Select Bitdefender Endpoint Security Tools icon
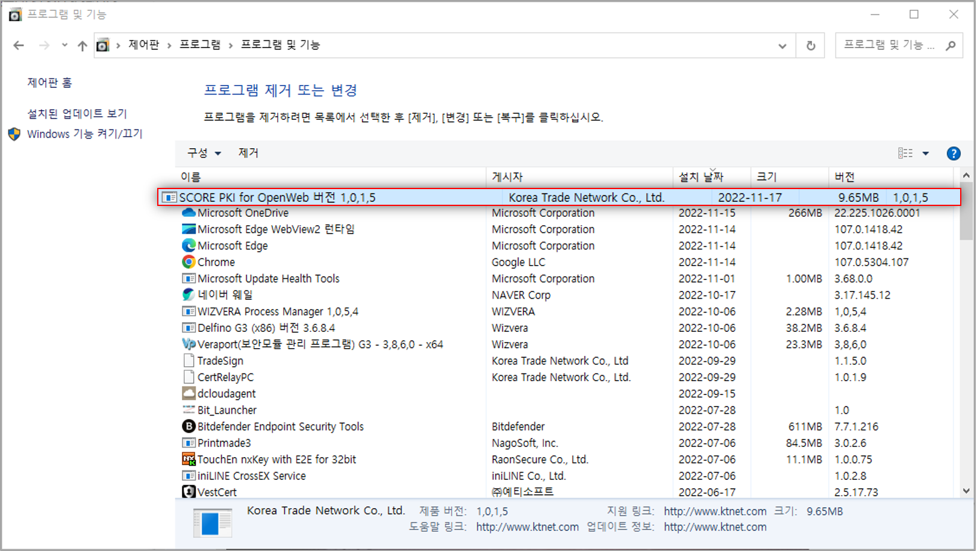 [x=189, y=426]
